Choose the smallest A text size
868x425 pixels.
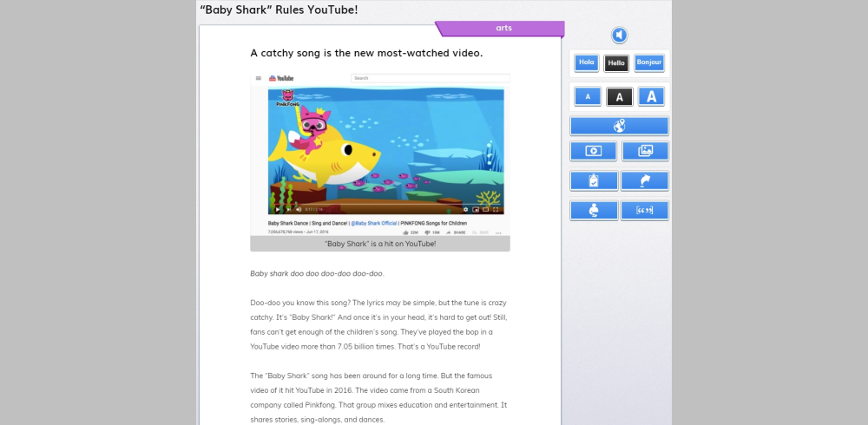click(588, 96)
